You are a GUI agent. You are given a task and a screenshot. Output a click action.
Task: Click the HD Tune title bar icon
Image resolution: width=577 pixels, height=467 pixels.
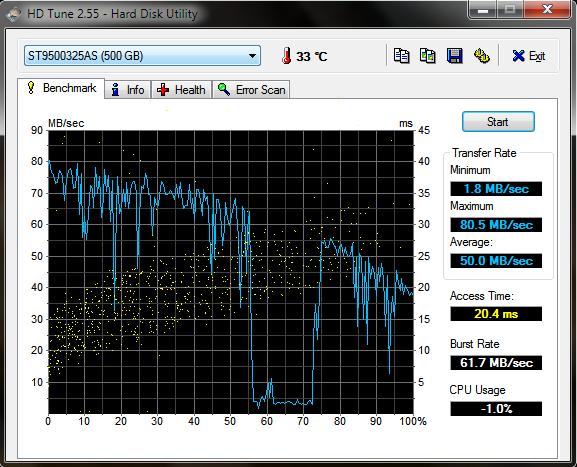coord(13,14)
